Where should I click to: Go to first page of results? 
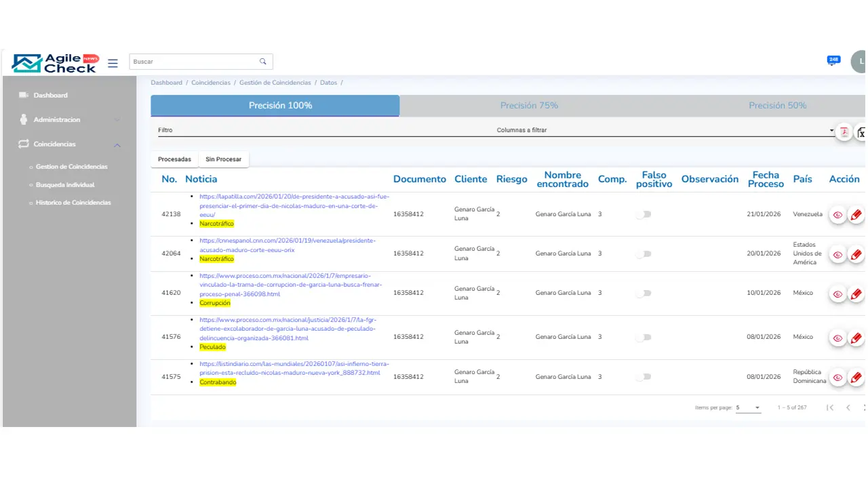pos(830,407)
